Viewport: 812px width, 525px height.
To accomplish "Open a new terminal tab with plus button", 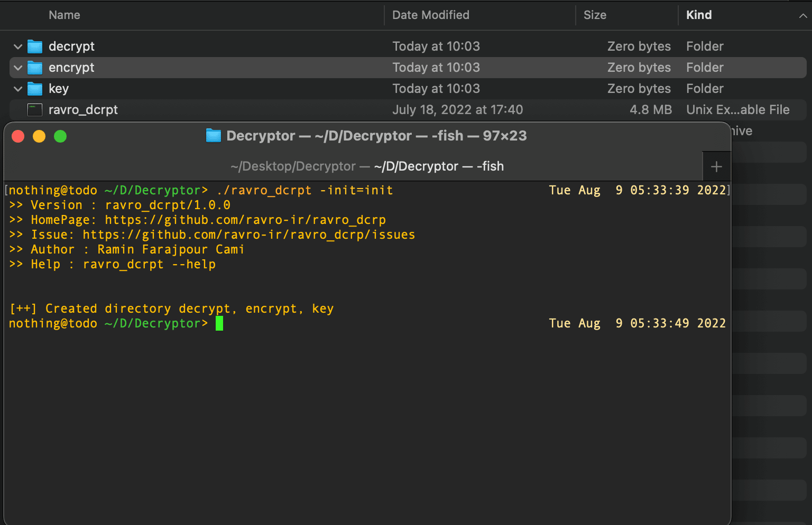I will coord(716,167).
